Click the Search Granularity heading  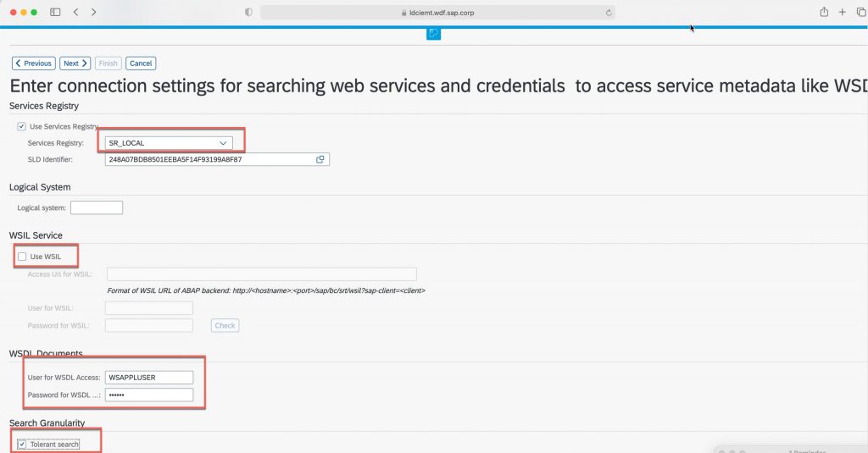pos(47,423)
